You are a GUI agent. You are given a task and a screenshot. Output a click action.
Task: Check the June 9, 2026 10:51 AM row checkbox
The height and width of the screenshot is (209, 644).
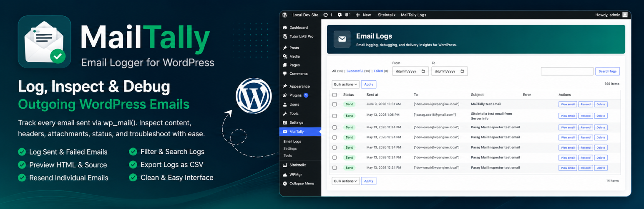(335, 104)
